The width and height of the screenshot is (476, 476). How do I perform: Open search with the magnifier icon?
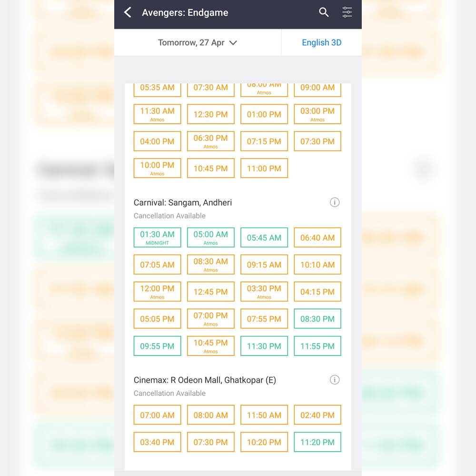coord(324,12)
